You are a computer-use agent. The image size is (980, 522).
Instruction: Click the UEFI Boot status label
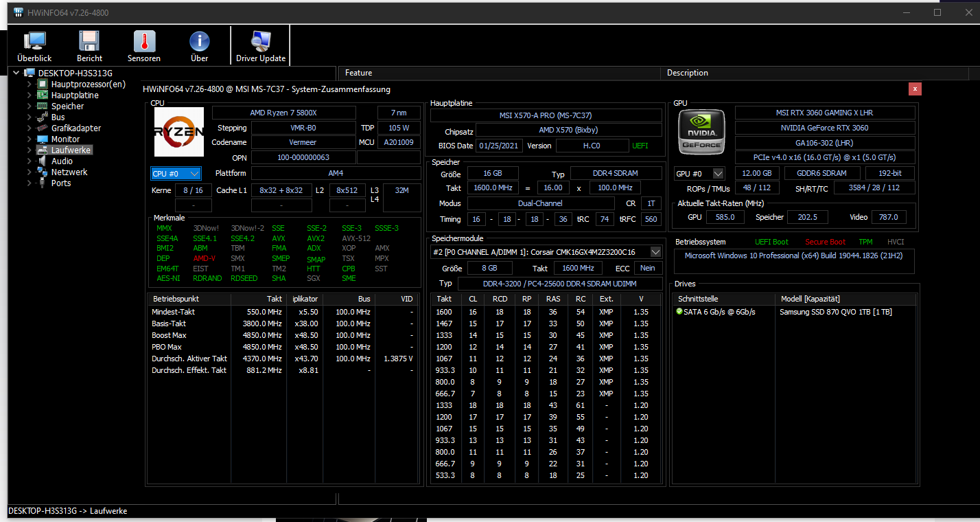(x=772, y=242)
